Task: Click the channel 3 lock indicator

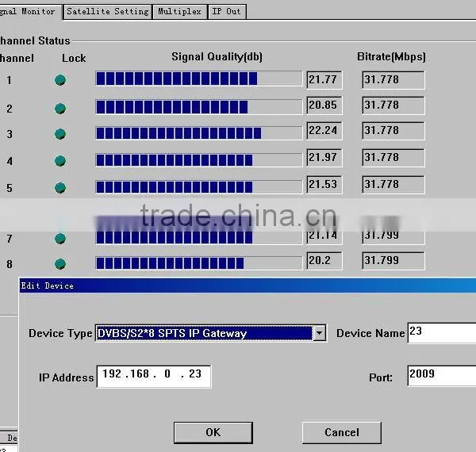Action: pos(60,134)
